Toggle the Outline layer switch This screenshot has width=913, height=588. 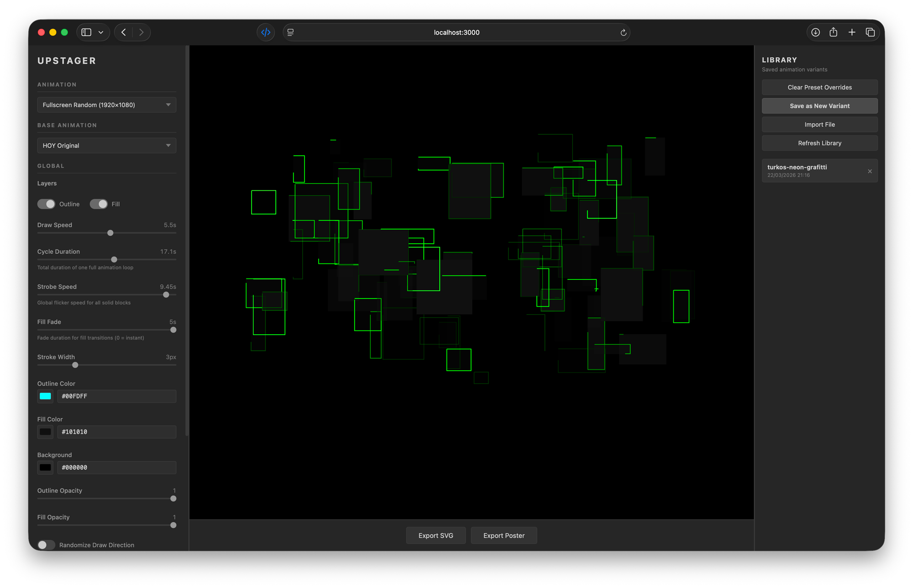click(x=46, y=204)
